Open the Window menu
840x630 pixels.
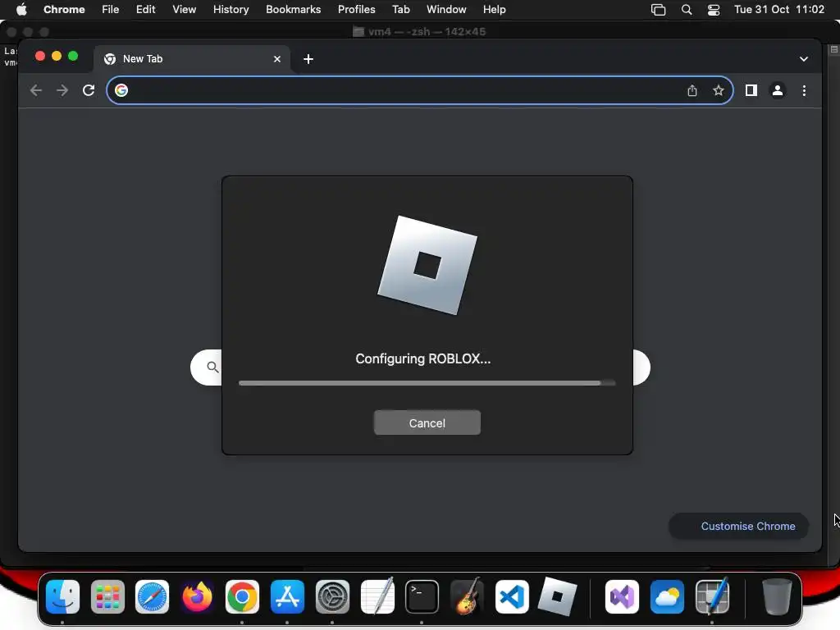[x=446, y=9]
